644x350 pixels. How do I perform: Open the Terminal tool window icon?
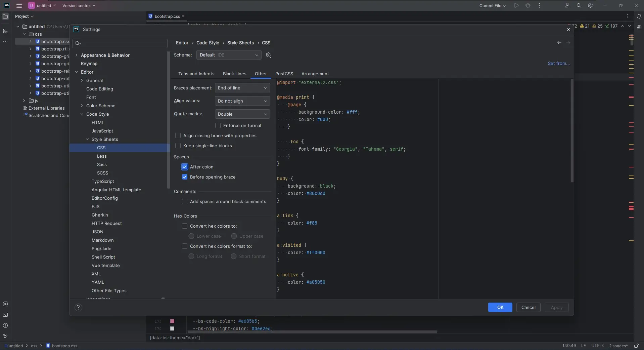point(5,315)
